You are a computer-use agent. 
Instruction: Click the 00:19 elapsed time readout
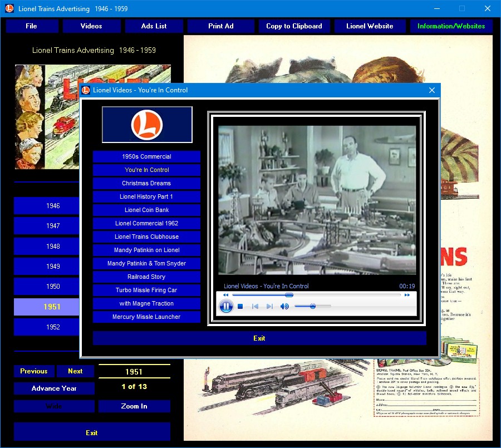coord(407,286)
